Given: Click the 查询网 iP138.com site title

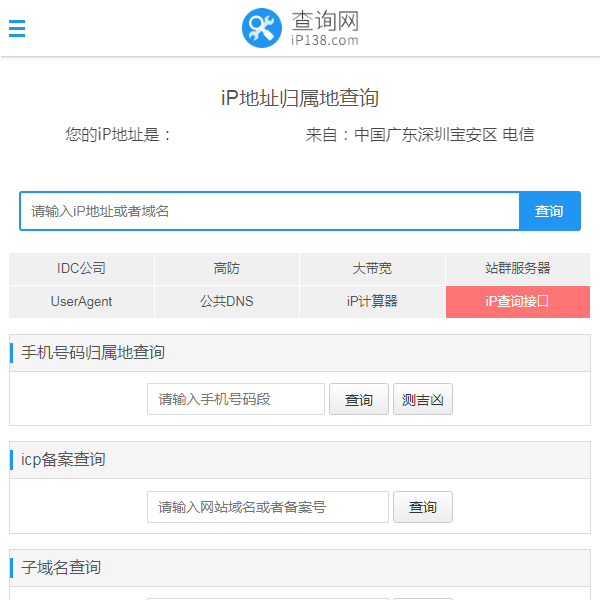Looking at the screenshot, I should click(325, 28).
